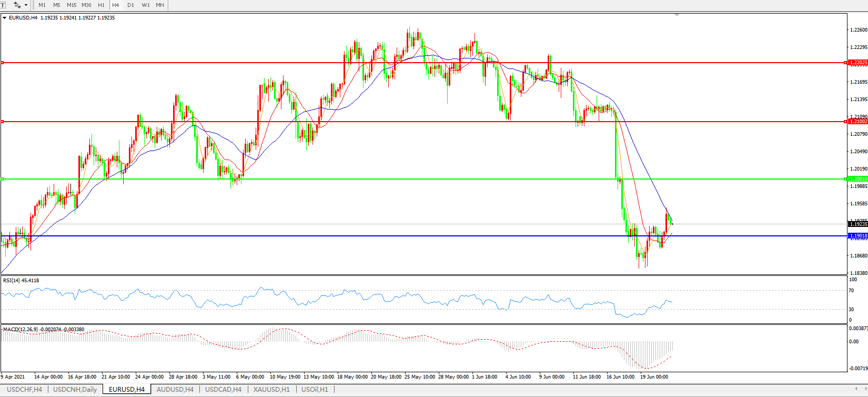Select the Text Label drawing tool
Screen dimensions: 868x397
click(x=3, y=5)
